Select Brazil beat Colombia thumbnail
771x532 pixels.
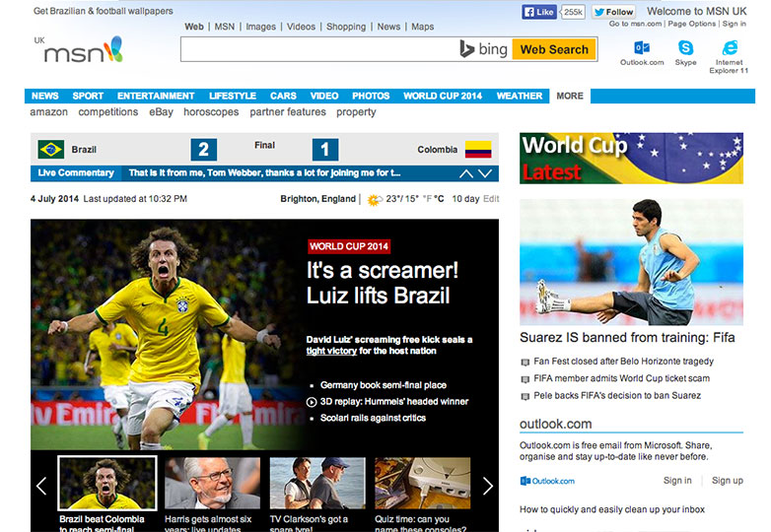(x=107, y=484)
